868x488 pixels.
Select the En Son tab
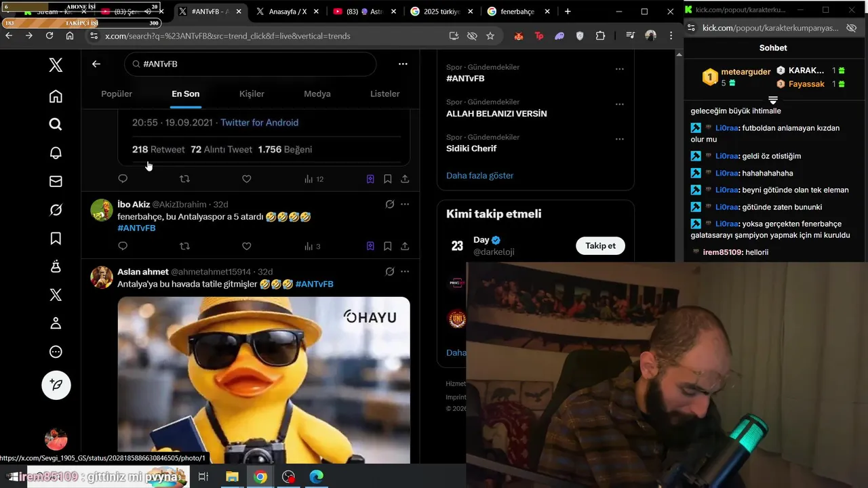[186, 94]
